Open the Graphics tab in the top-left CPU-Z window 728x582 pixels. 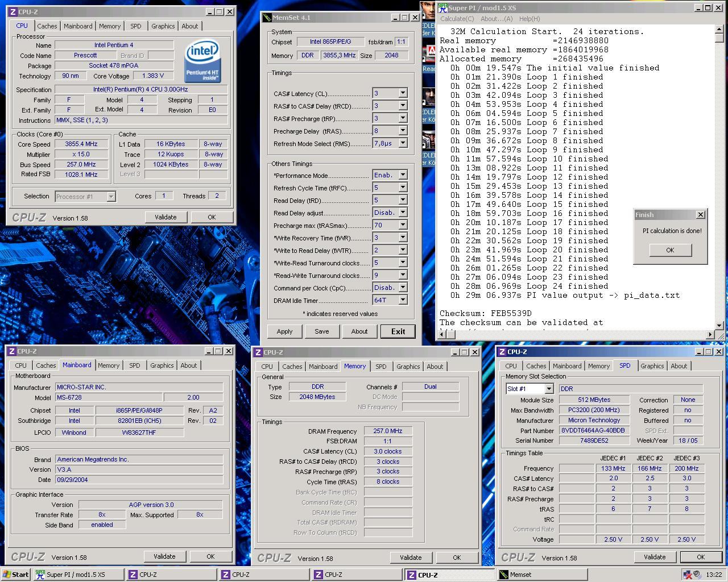click(x=163, y=26)
